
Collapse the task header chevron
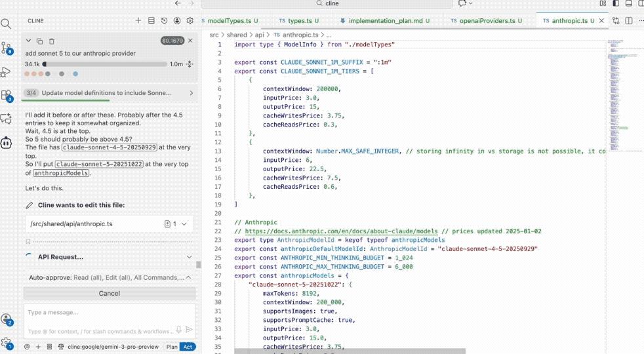(x=28, y=41)
